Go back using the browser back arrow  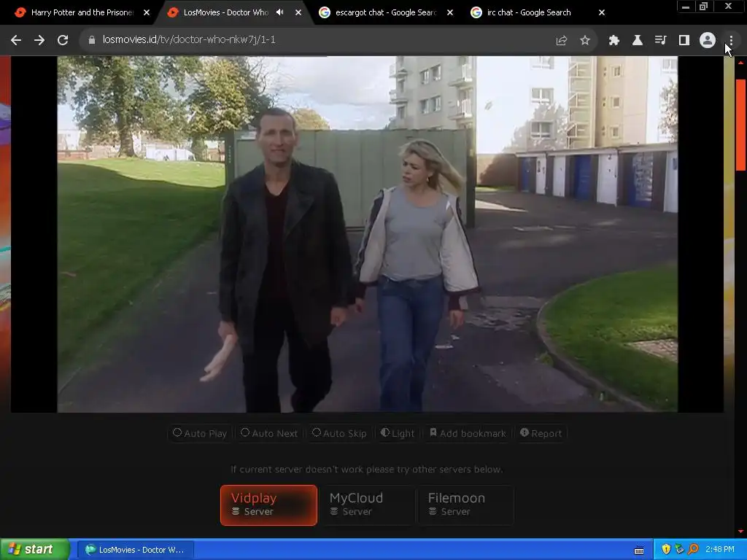click(16, 40)
